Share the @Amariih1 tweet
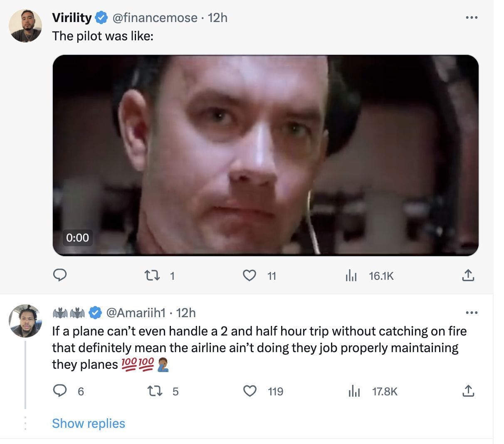The width and height of the screenshot is (504, 444). click(468, 391)
